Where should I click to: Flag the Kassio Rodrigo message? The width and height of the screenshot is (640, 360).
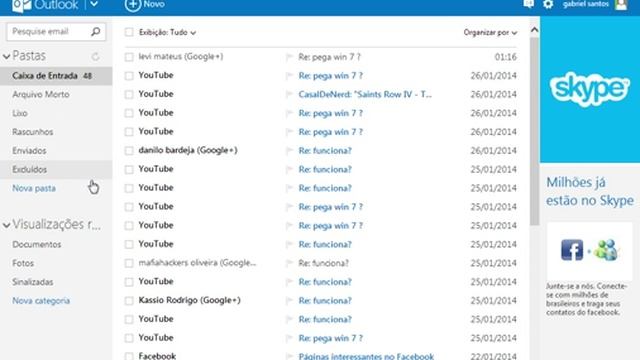pos(289,301)
